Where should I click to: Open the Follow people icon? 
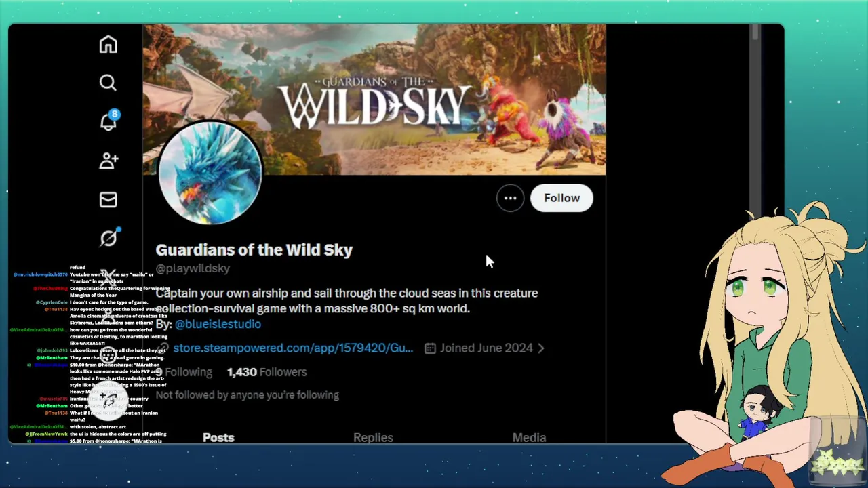tap(108, 161)
